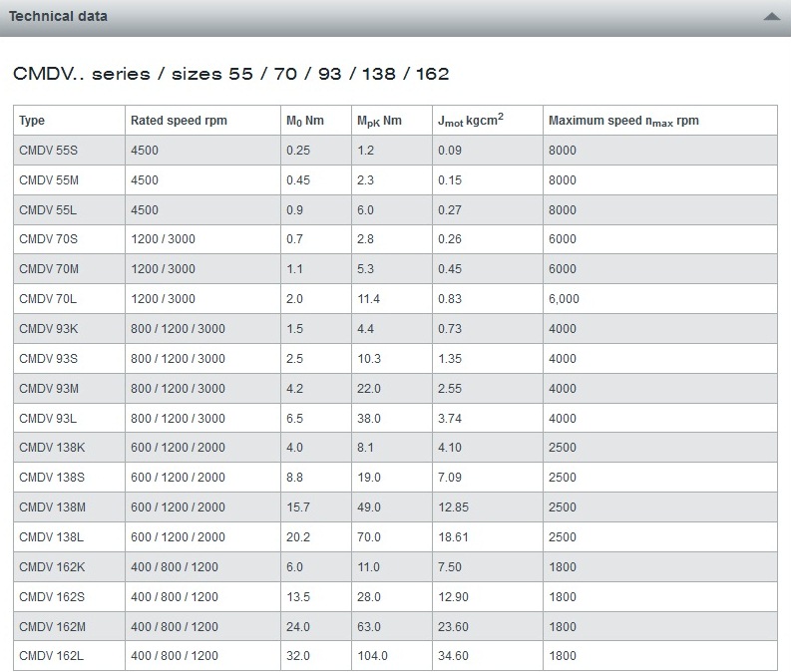Click the 4000 max speed for CMDV 93M

click(563, 388)
